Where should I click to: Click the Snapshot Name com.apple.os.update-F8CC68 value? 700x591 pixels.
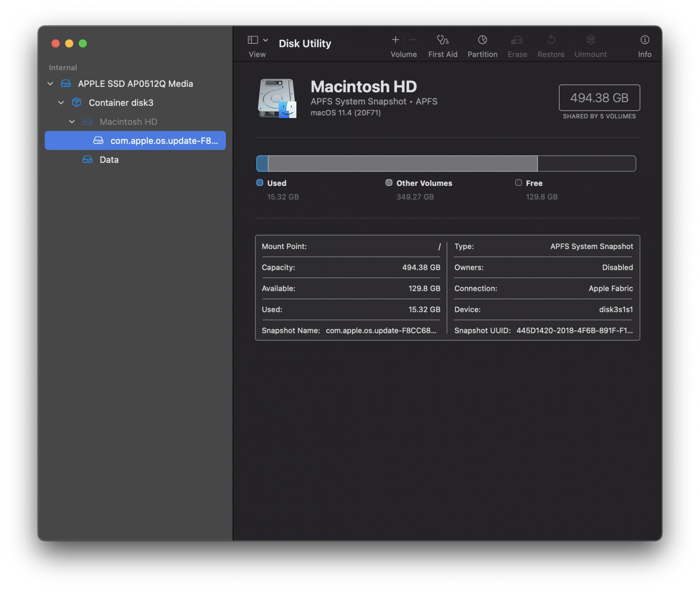tap(381, 331)
